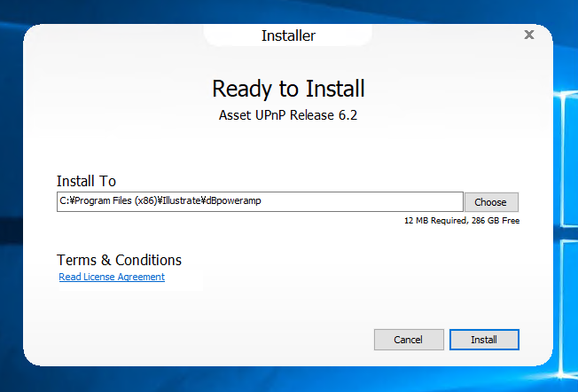The height and width of the screenshot is (392, 578).
Task: Click the "Installer" title text
Action: [x=288, y=35]
